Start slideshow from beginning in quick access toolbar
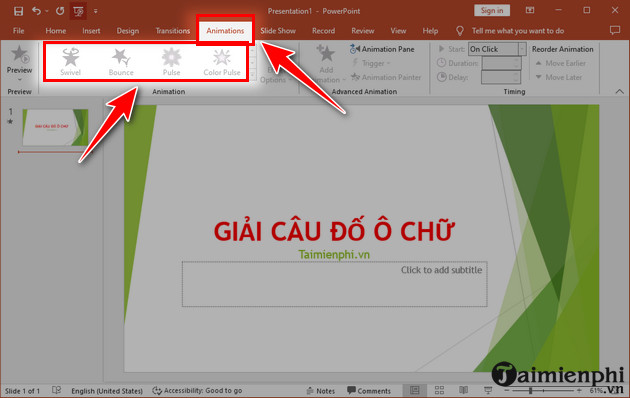 click(x=78, y=11)
